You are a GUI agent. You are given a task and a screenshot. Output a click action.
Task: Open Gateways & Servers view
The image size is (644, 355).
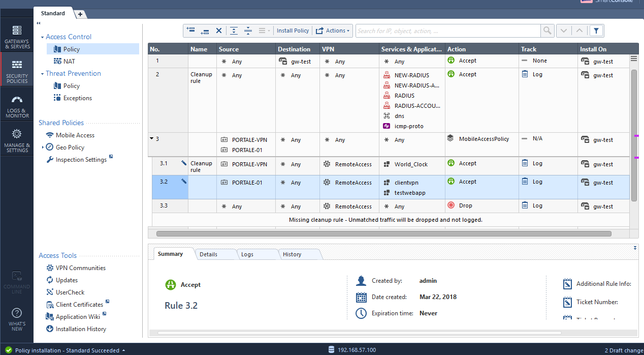pyautogui.click(x=17, y=37)
